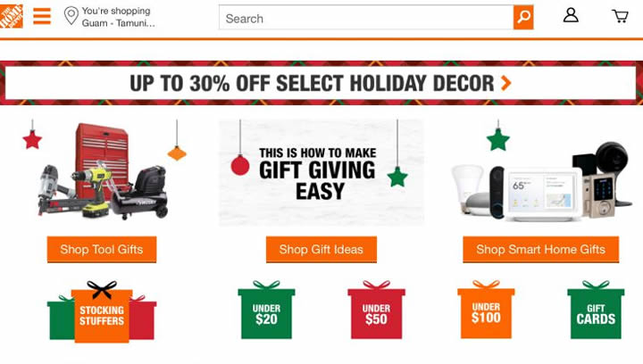The height and width of the screenshot is (364, 643).
Task: Click Shop Tool Gifts button
Action: coord(102,250)
